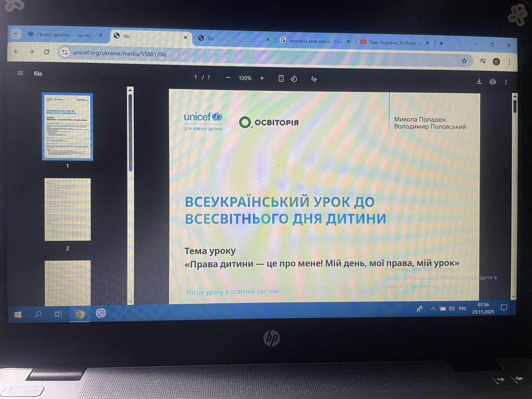Reload the current page
Image resolution: width=532 pixels, height=399 pixels.
[47, 52]
